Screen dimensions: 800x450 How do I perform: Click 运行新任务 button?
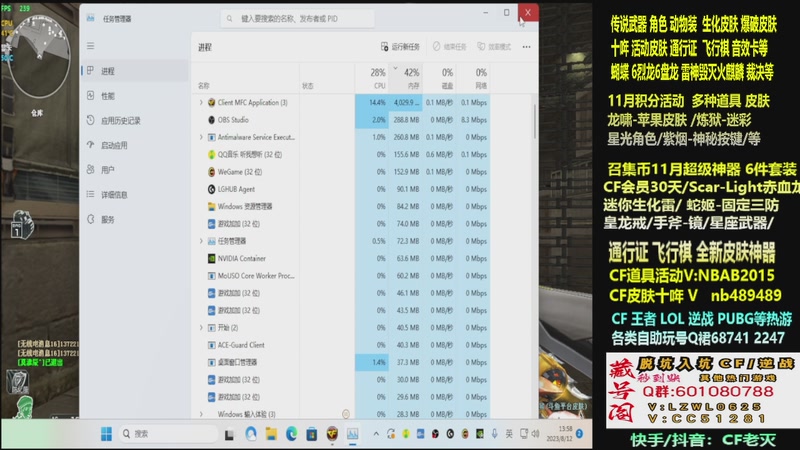pyautogui.click(x=400, y=47)
